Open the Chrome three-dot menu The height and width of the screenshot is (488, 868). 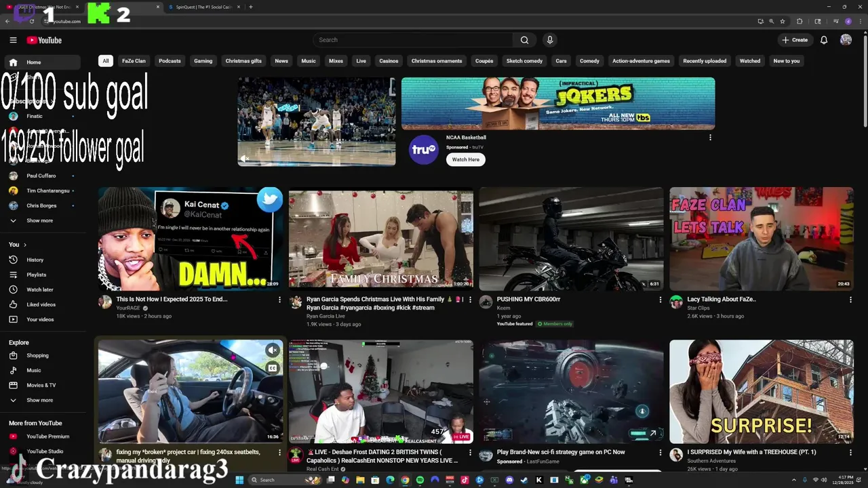[x=859, y=21]
